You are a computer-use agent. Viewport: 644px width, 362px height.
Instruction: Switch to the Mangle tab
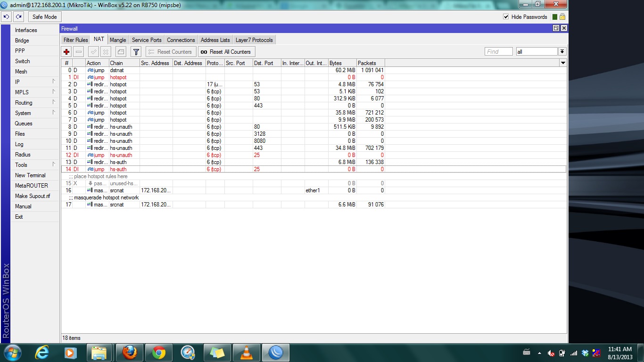coord(118,40)
